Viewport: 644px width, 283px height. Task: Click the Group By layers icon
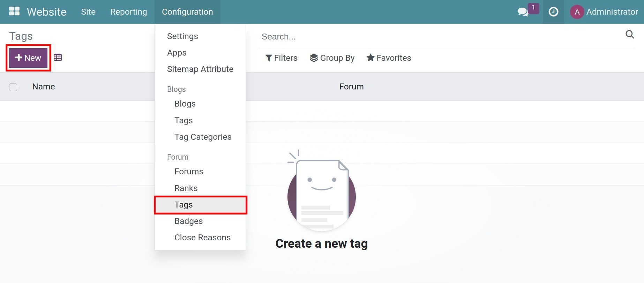(314, 58)
